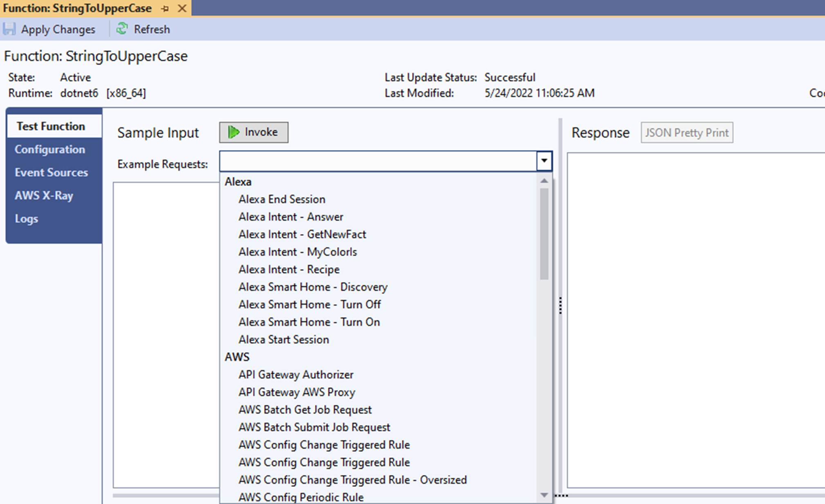Click the AWS group header
825x504 pixels.
[237, 357]
